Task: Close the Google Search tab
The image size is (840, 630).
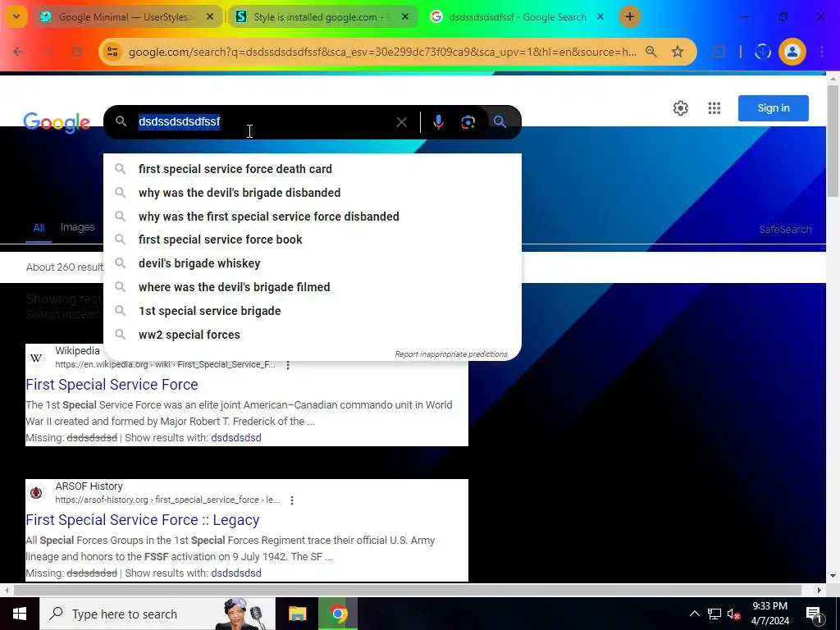Action: (x=600, y=17)
